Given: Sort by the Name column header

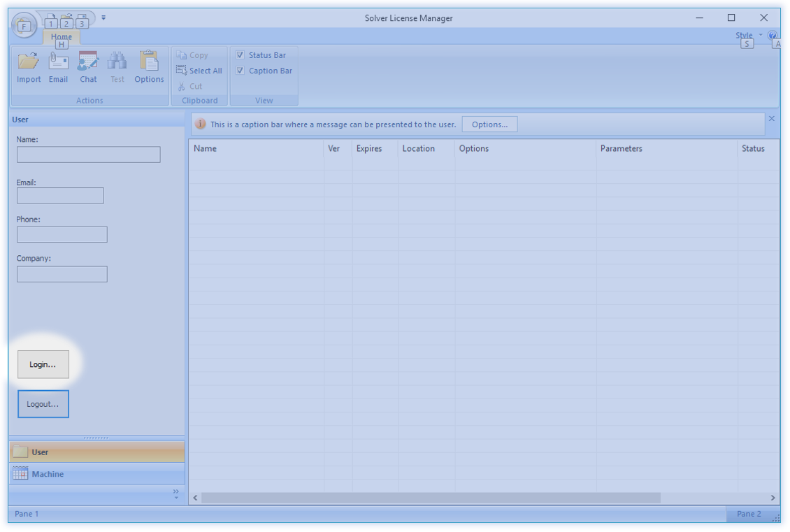Looking at the screenshot, I should [257, 149].
